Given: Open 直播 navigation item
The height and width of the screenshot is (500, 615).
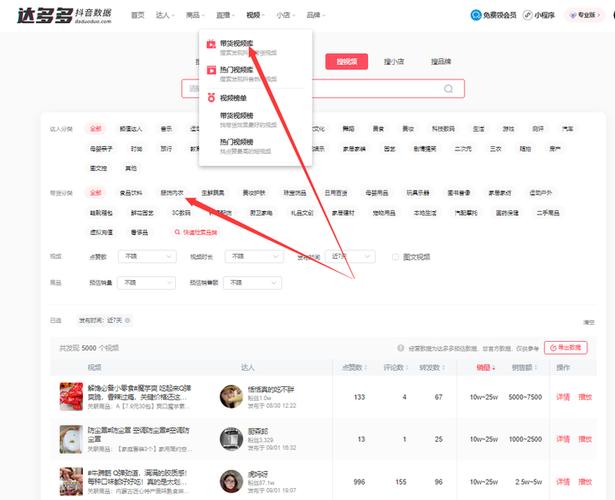Looking at the screenshot, I should tap(225, 15).
